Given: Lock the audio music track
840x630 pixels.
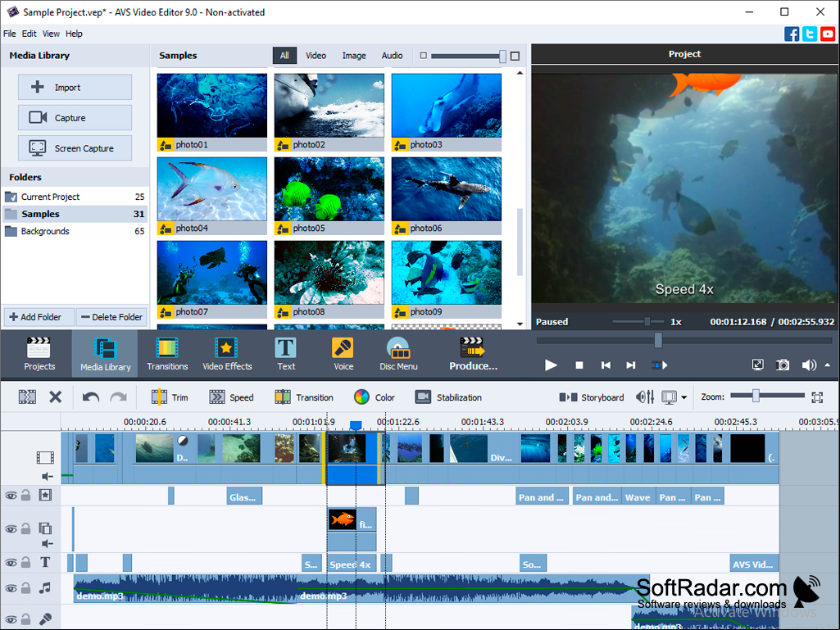Looking at the screenshot, I should point(25,587).
